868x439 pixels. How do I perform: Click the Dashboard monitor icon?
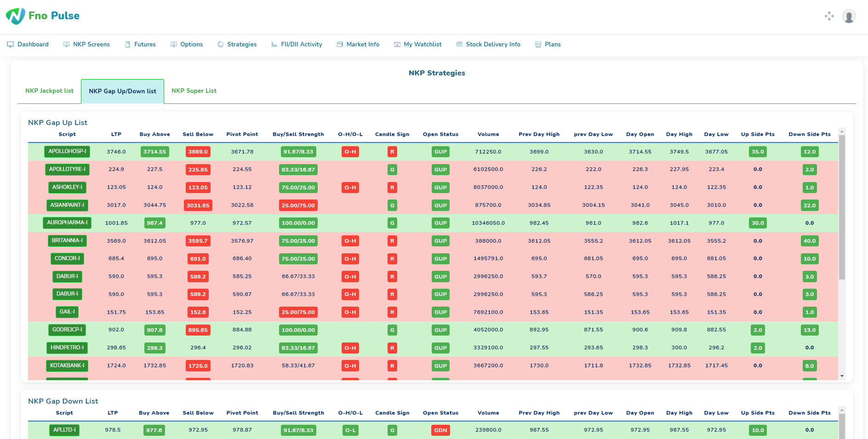(x=10, y=45)
